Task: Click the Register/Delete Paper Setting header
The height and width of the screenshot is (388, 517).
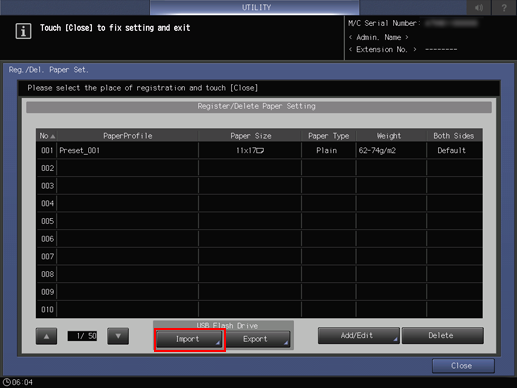Action: pyautogui.click(x=259, y=107)
